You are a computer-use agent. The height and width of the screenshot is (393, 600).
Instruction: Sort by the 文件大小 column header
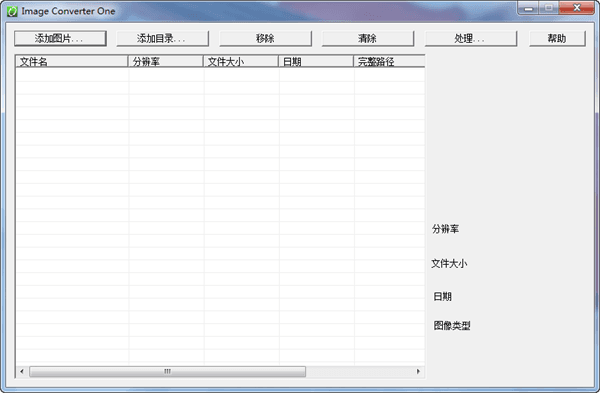(x=241, y=61)
